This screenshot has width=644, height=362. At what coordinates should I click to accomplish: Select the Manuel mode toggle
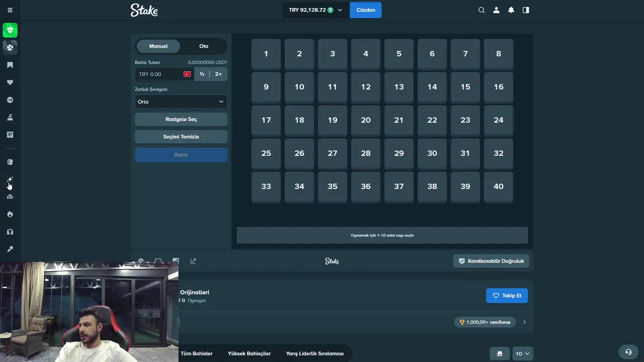pos(158,46)
